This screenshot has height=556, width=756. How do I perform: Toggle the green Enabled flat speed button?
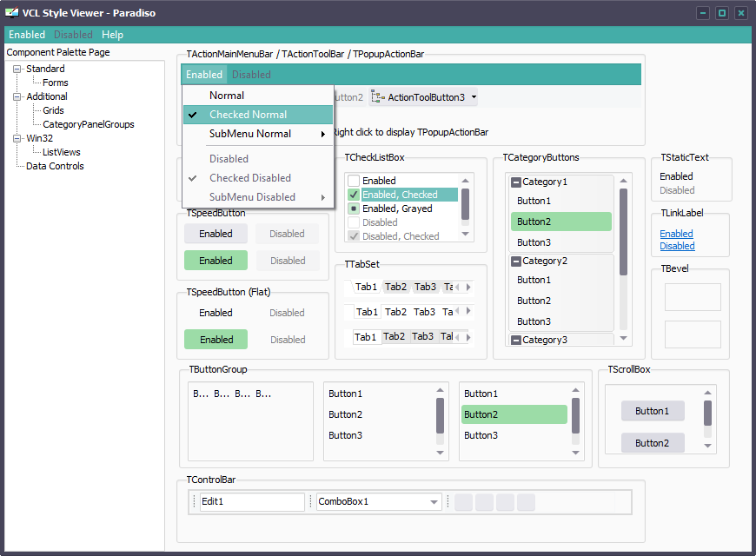click(x=216, y=340)
